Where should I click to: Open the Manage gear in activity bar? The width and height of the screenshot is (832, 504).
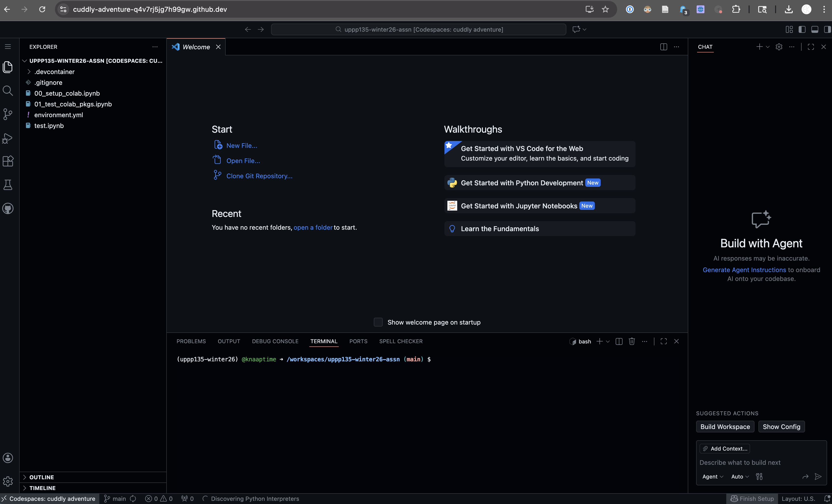pyautogui.click(x=8, y=481)
